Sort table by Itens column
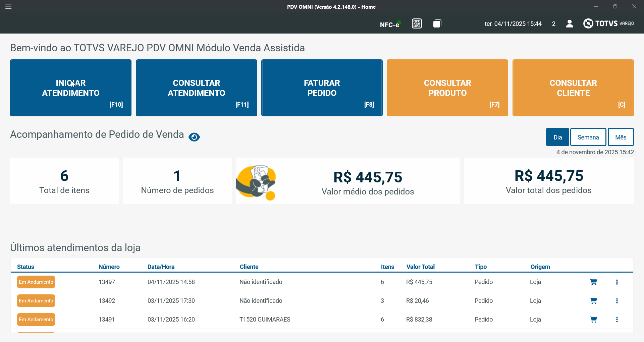The width and height of the screenshot is (644, 342). tap(387, 267)
